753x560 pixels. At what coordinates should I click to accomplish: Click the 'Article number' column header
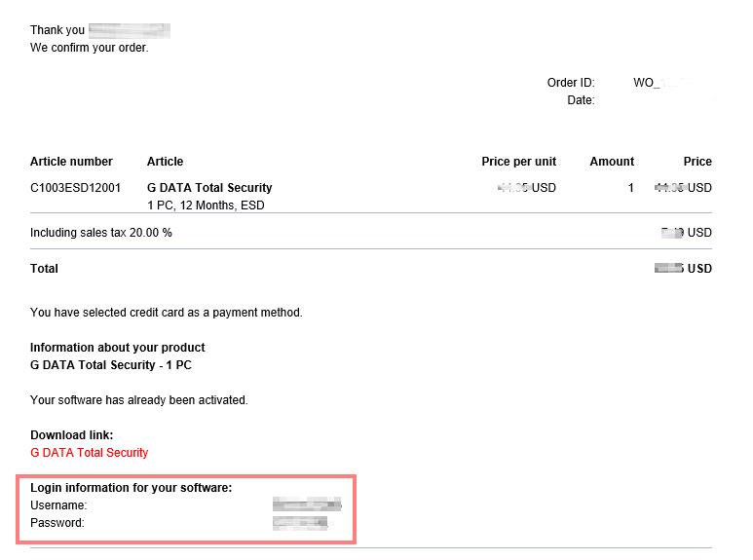click(71, 162)
